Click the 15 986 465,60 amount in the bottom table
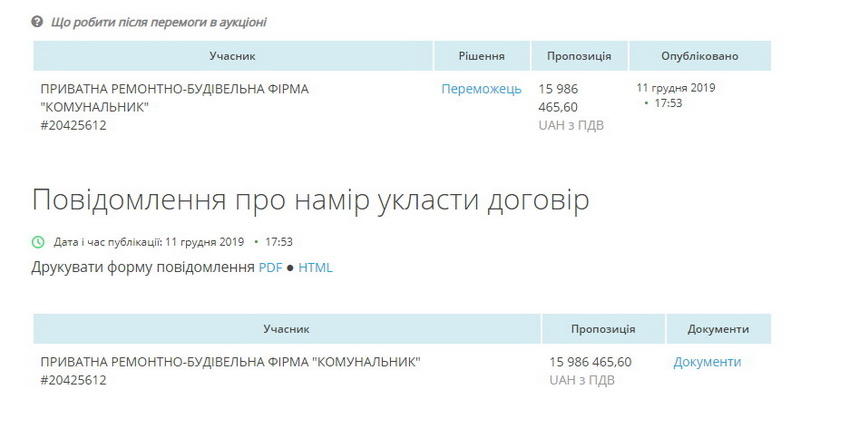The width and height of the screenshot is (859, 429). click(x=590, y=362)
